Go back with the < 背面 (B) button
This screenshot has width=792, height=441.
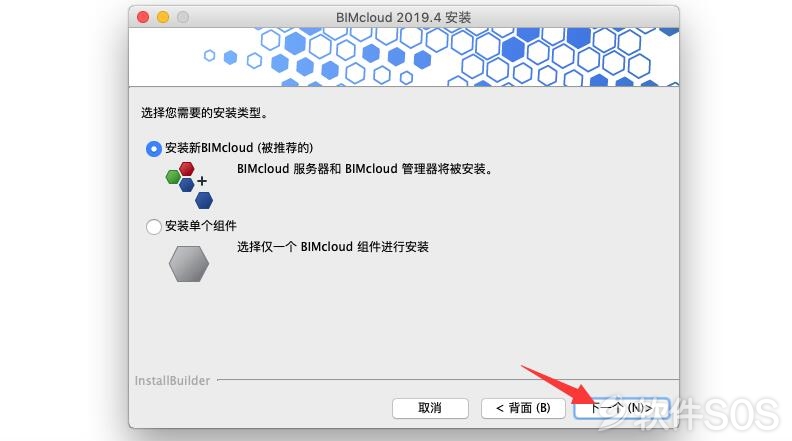[x=523, y=408]
